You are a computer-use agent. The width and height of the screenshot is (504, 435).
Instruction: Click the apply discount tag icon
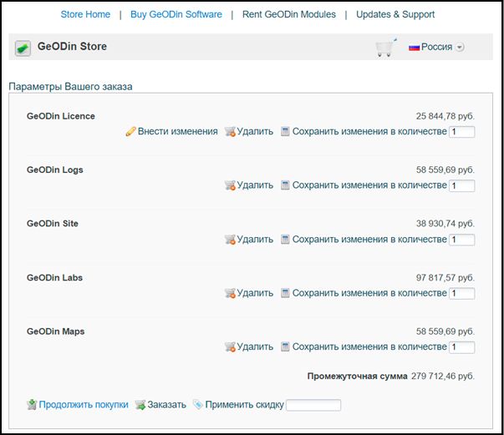(197, 405)
